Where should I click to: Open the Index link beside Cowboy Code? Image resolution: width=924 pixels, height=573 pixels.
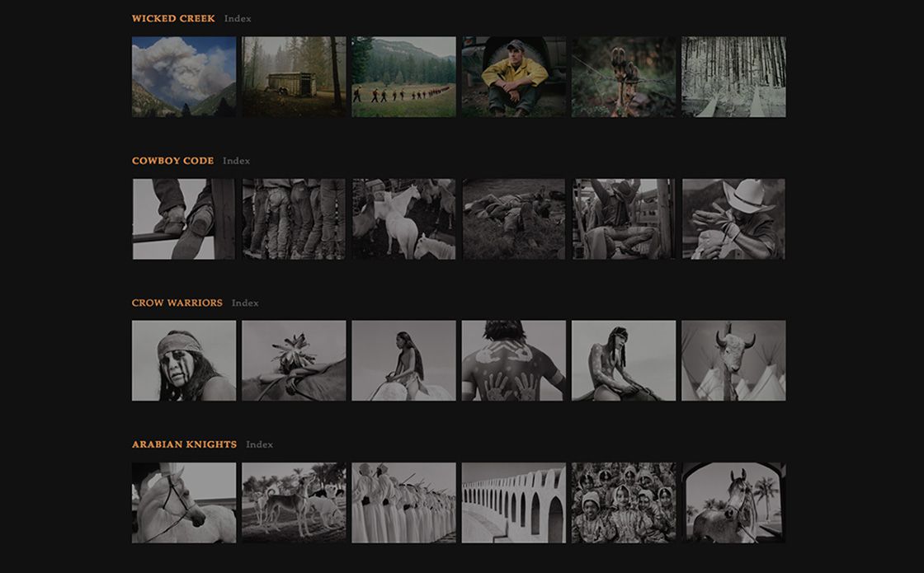(236, 160)
